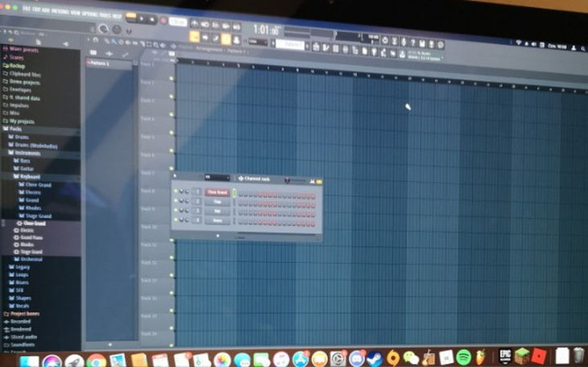Adjust the main volume knob
Image resolution: width=588 pixels, height=367 pixels.
pyautogui.click(x=103, y=28)
